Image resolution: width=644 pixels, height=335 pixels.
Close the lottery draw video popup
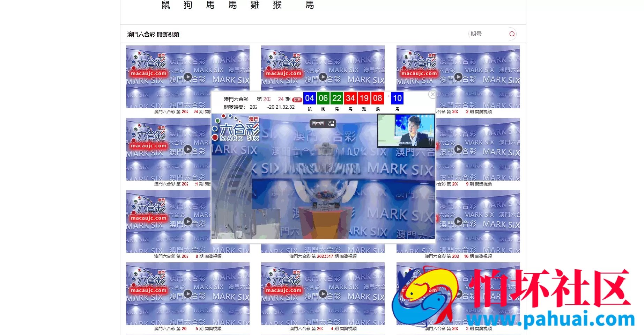click(x=432, y=94)
